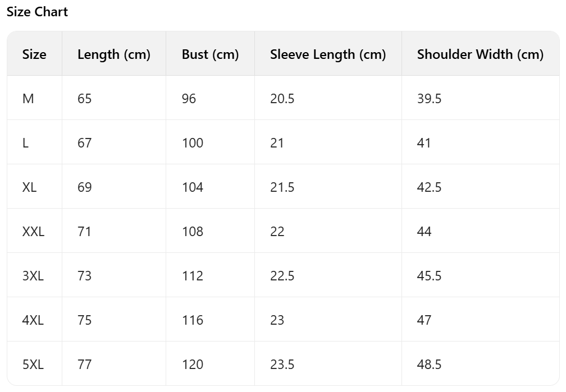Image resolution: width=566 pixels, height=392 pixels.
Task: Select the 3XL size cell
Action: [33, 276]
